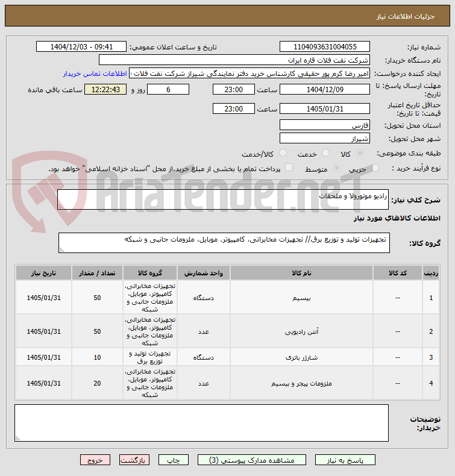Click the 'شارژر باتری' item name cell
455x476 pixels.
point(301,357)
